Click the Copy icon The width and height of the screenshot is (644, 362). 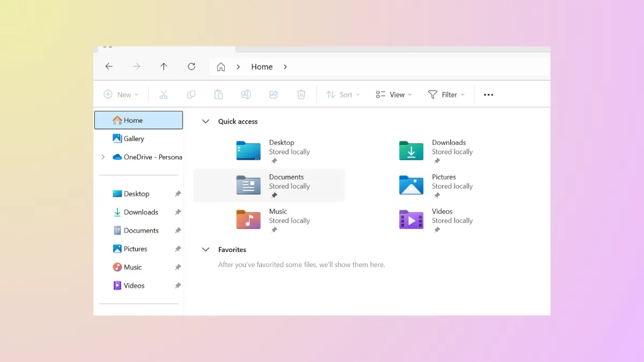(x=191, y=94)
